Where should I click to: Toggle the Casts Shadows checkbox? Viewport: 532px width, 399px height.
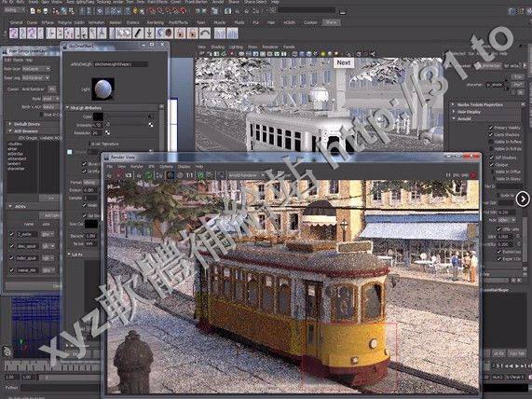tap(491, 134)
